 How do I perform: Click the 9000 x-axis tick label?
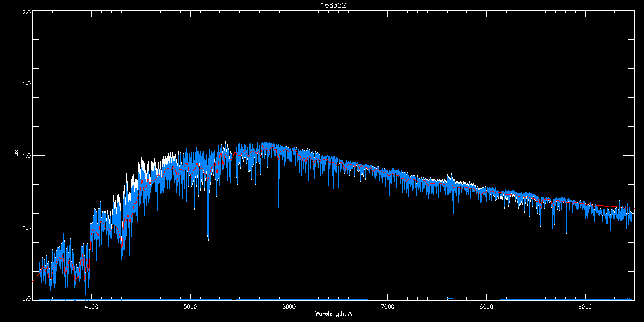[585, 307]
